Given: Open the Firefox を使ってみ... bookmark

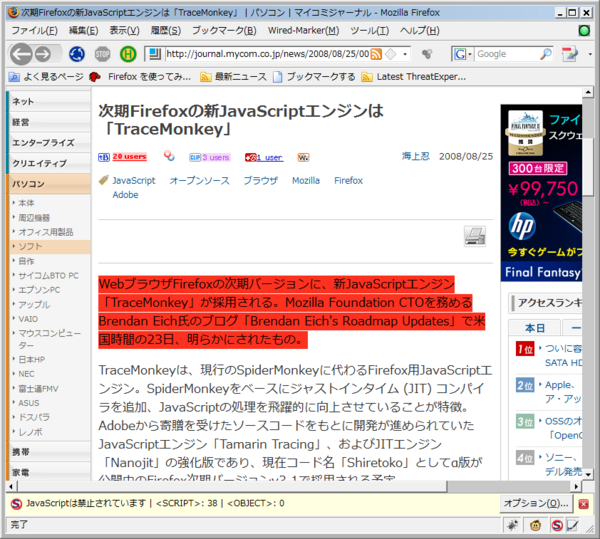Looking at the screenshot, I should click(140, 77).
